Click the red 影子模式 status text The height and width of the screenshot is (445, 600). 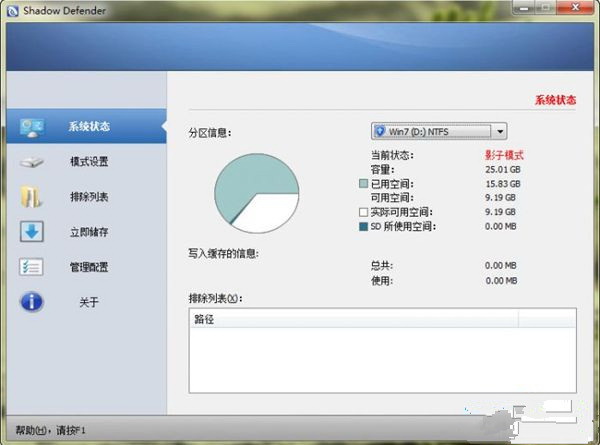tap(504, 155)
